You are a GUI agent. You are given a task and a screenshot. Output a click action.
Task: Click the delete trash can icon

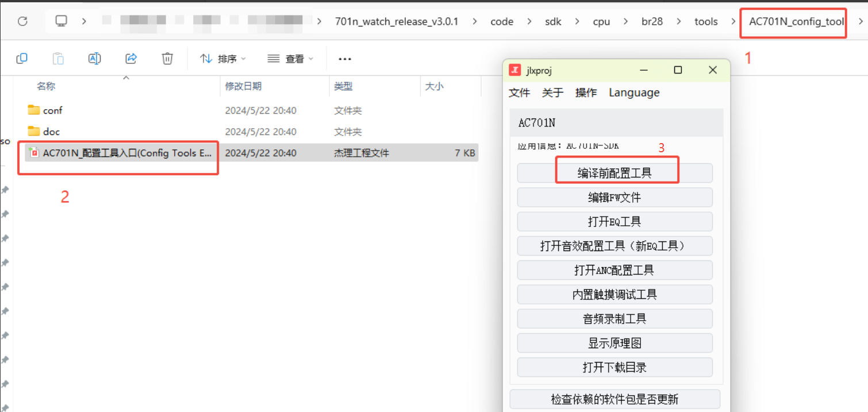coord(167,58)
